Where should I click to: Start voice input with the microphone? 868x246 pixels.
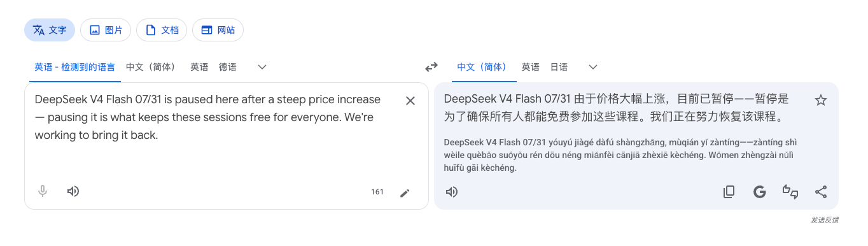43,191
